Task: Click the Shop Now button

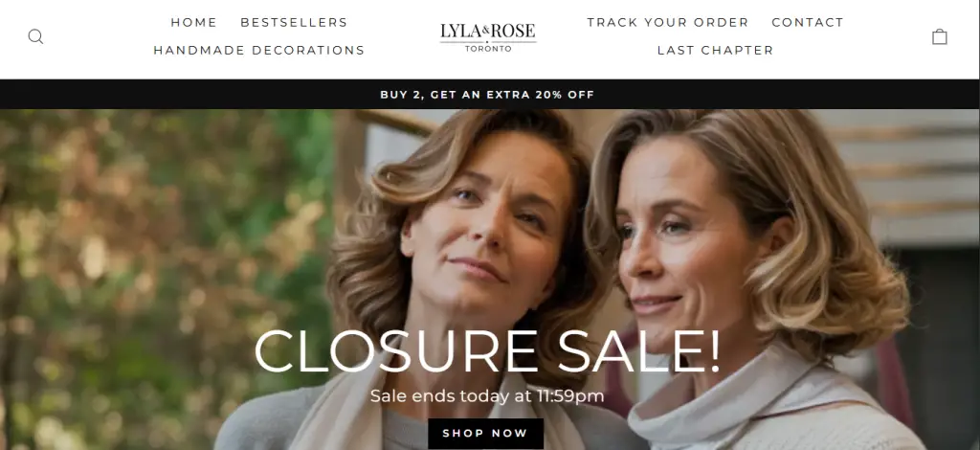Action: coord(485,433)
